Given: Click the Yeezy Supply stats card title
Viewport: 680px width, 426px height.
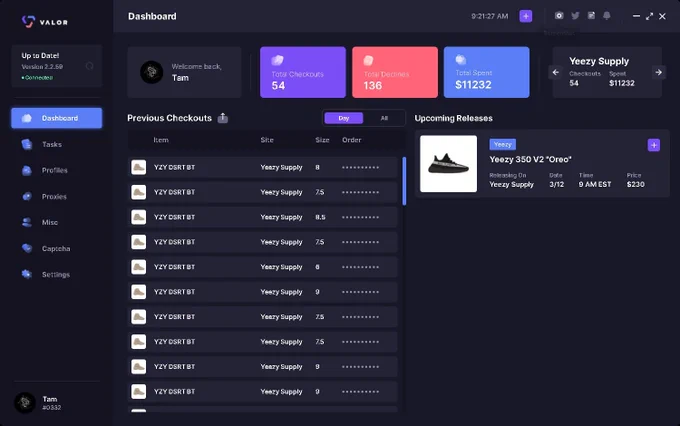Looking at the screenshot, I should pyautogui.click(x=599, y=61).
